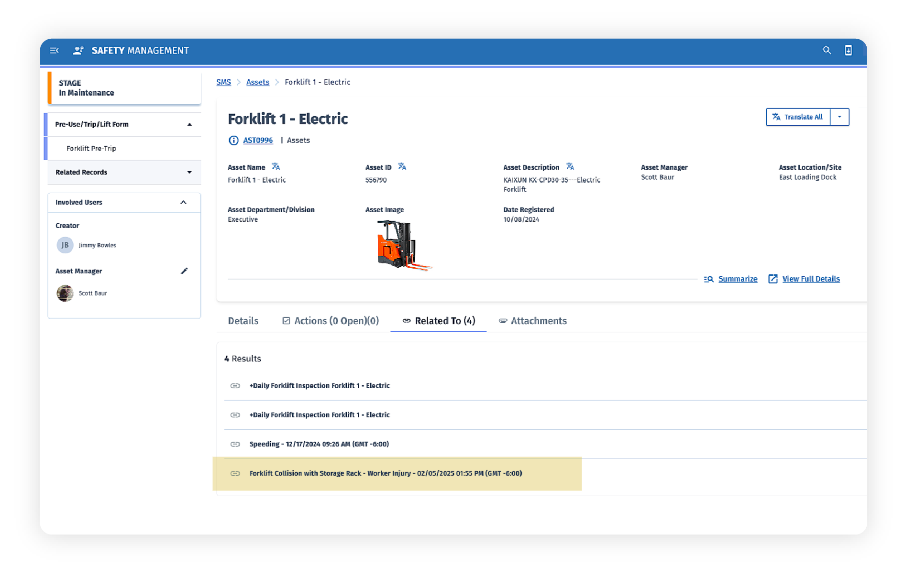This screenshot has width=916, height=588.
Task: Click translate icon next to Asset Name
Action: coord(276,167)
